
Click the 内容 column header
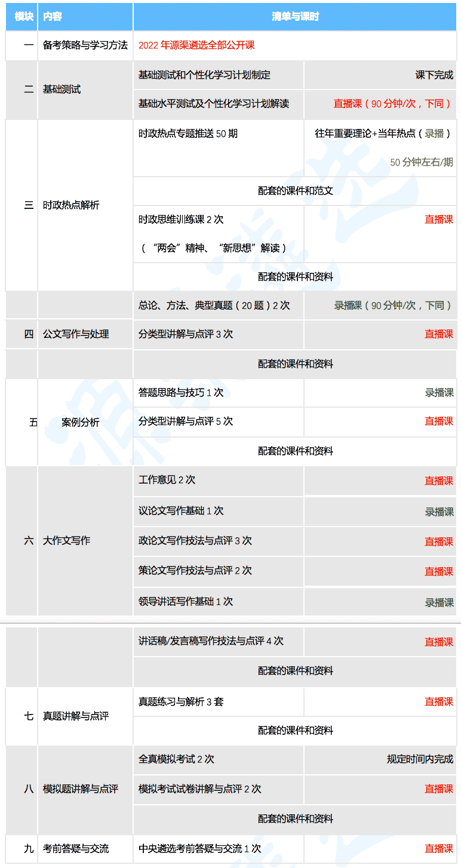(85, 17)
